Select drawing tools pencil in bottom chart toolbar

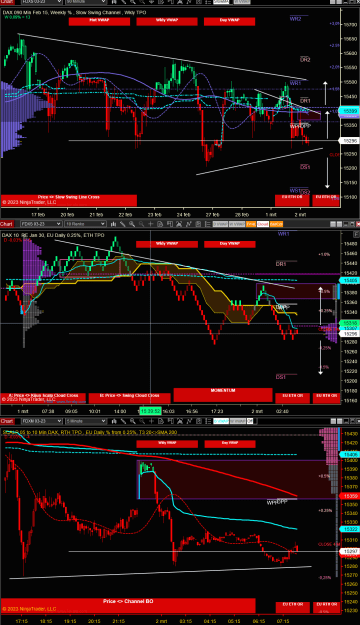click(x=123, y=421)
